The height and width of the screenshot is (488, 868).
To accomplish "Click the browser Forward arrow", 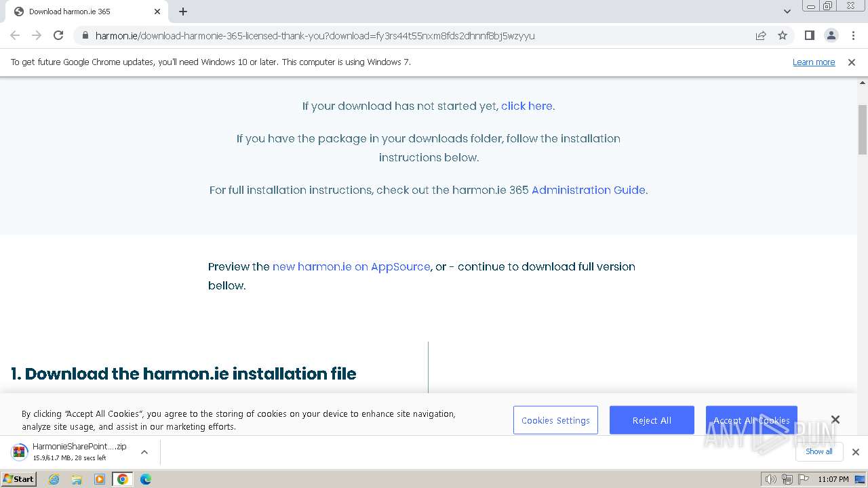I will tap(37, 35).
